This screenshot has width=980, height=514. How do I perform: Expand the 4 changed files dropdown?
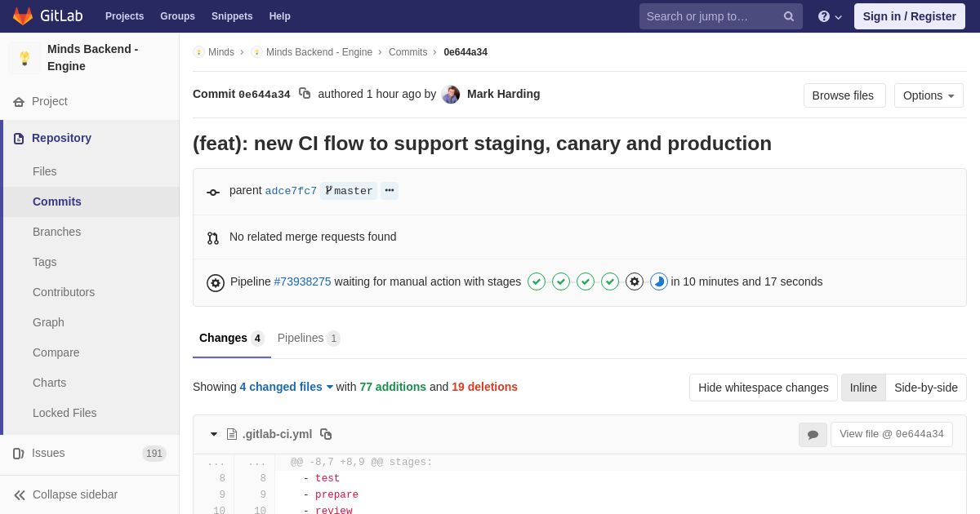pos(287,387)
